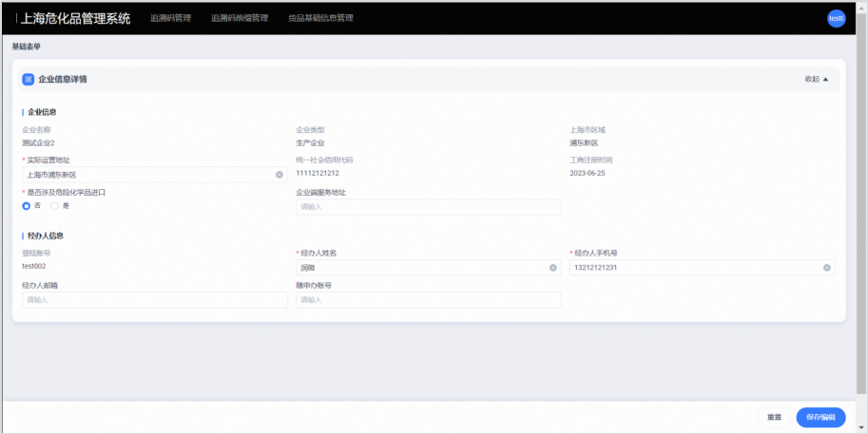Click the blue 企业信息详情 section icon
Screen dimensions: 868x434
pyautogui.click(x=29, y=80)
